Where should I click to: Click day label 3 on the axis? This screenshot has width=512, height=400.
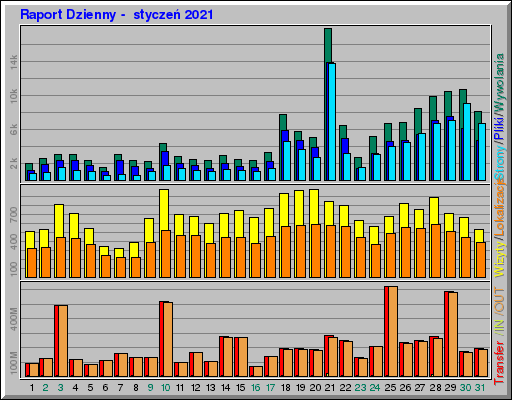click(x=60, y=388)
